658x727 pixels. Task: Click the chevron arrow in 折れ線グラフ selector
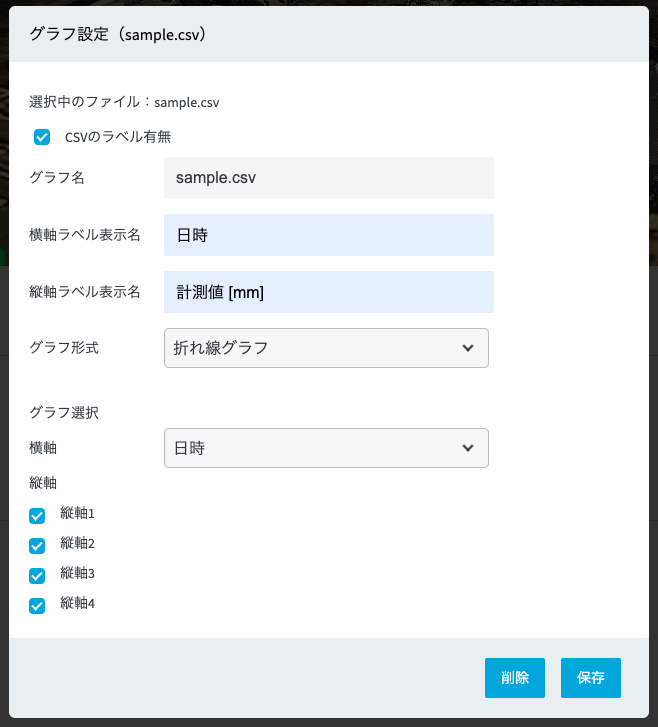click(x=468, y=348)
